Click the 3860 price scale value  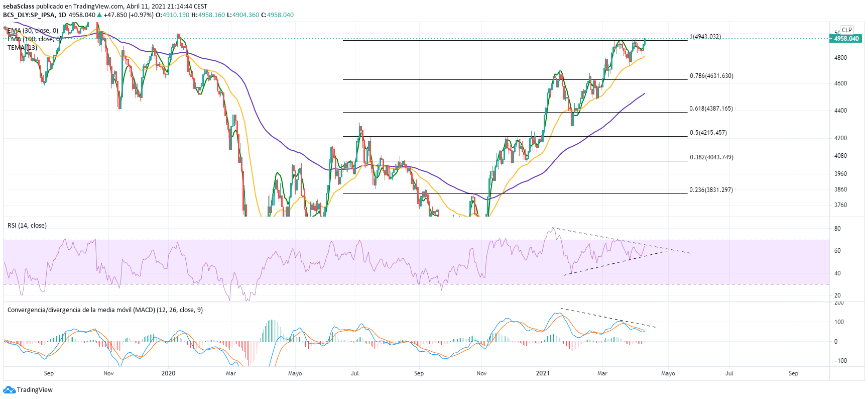click(x=840, y=189)
